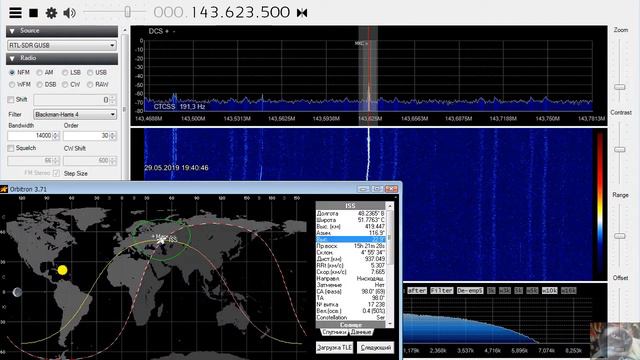Stop the radio with the stop button
This screenshot has width=640, height=360.
point(33,13)
